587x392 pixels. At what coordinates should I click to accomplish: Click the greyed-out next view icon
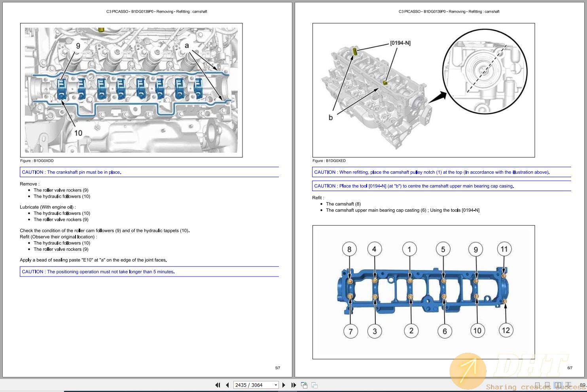click(314, 385)
